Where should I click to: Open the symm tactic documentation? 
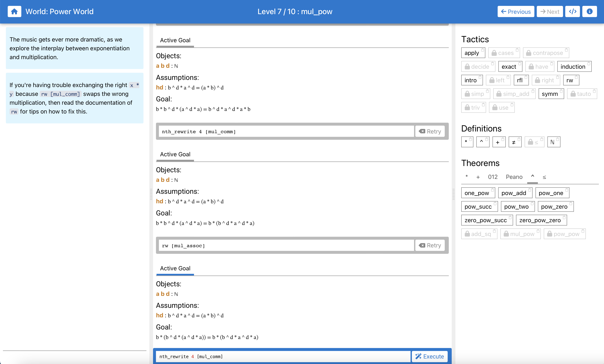coord(551,94)
